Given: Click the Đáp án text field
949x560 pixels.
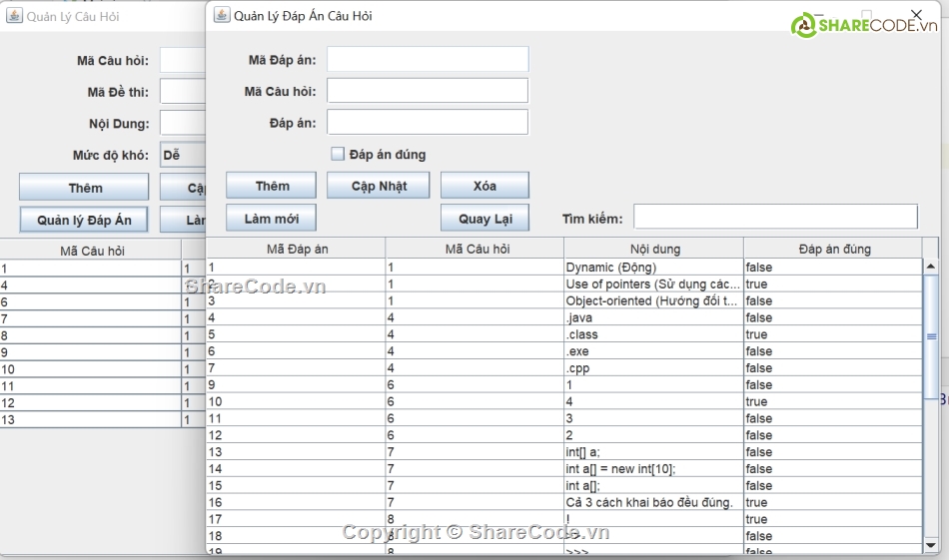Looking at the screenshot, I should pyautogui.click(x=427, y=122).
